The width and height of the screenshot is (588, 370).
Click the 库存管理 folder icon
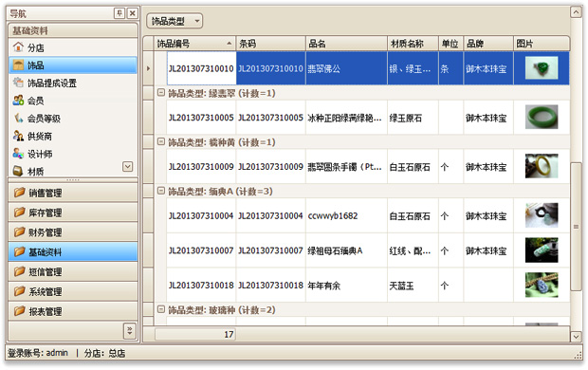point(20,213)
